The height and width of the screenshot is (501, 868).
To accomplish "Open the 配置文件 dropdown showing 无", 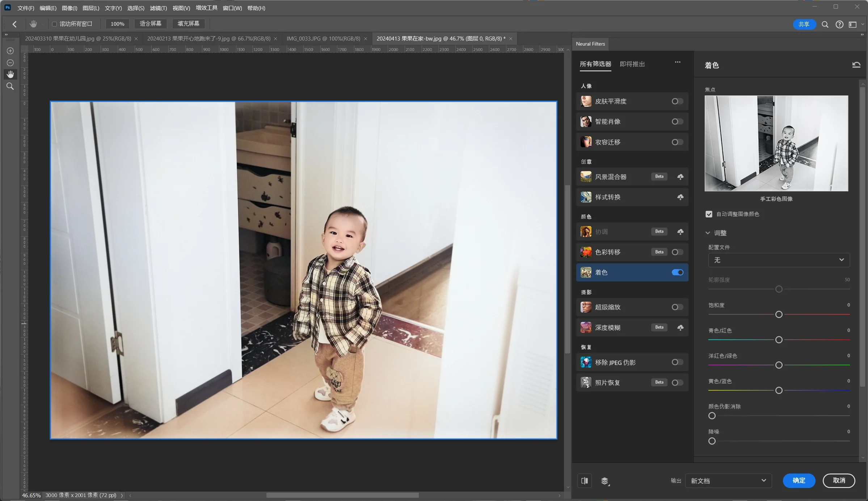I will [x=778, y=260].
